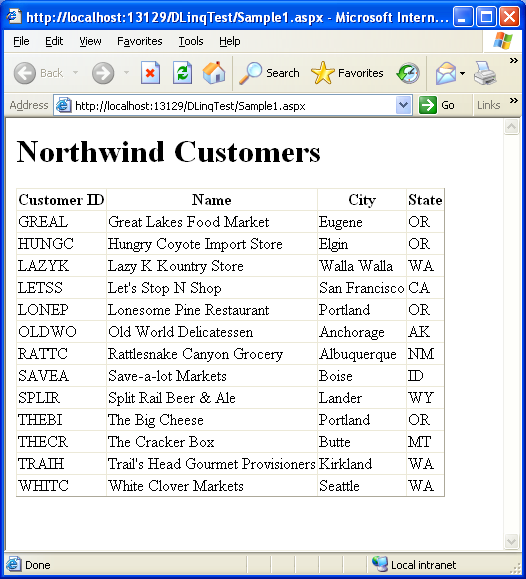Click Trail's Head Gourmet Provisioners cell

[x=212, y=463]
